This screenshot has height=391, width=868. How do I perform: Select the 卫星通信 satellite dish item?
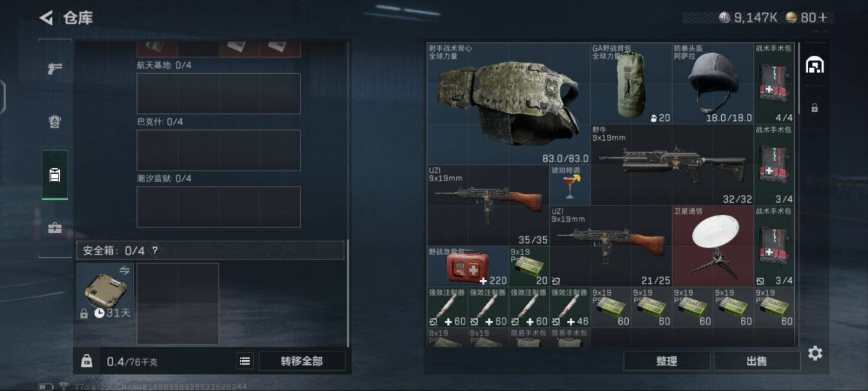tap(713, 246)
